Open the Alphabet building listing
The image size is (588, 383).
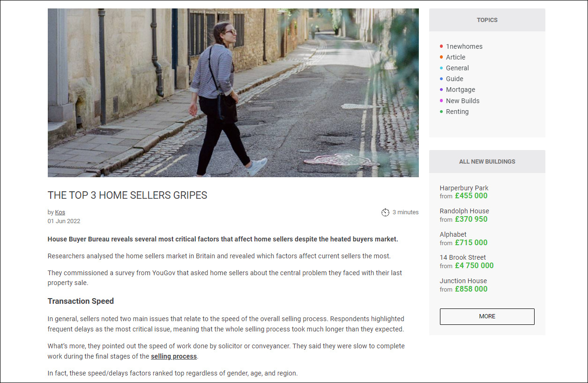pyautogui.click(x=453, y=234)
